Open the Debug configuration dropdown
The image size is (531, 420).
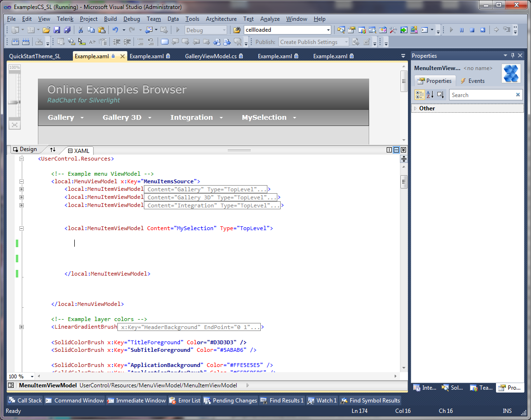[224, 30]
